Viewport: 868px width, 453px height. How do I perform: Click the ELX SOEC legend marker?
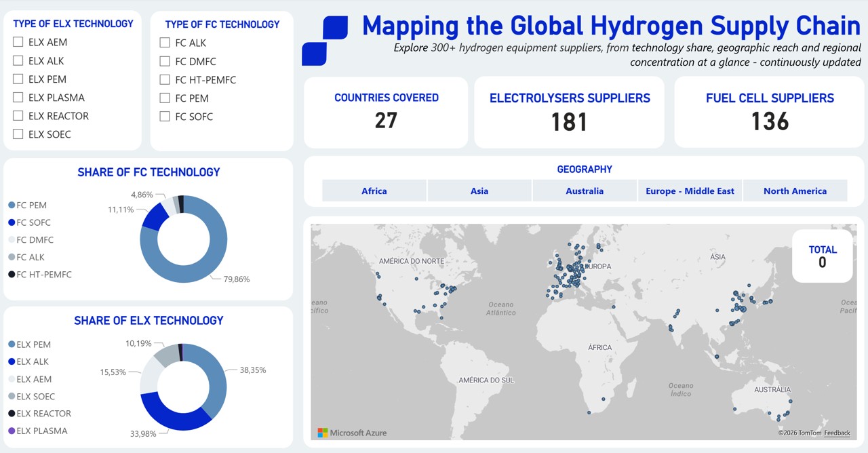(12, 397)
